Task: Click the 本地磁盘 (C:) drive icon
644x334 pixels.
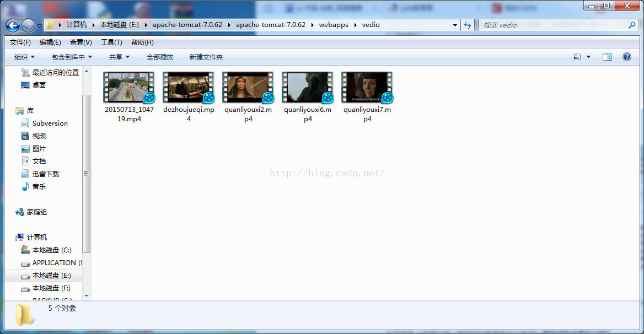Action: point(25,250)
